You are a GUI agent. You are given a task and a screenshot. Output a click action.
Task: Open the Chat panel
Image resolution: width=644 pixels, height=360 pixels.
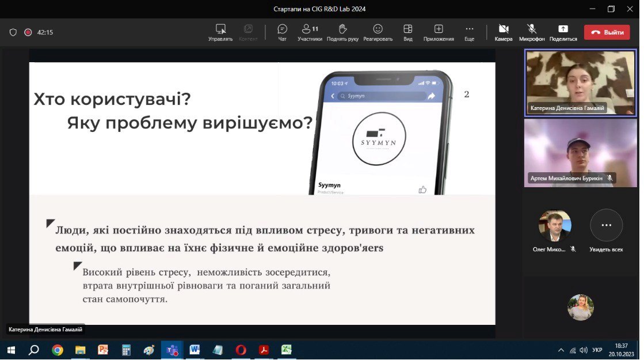click(x=282, y=32)
